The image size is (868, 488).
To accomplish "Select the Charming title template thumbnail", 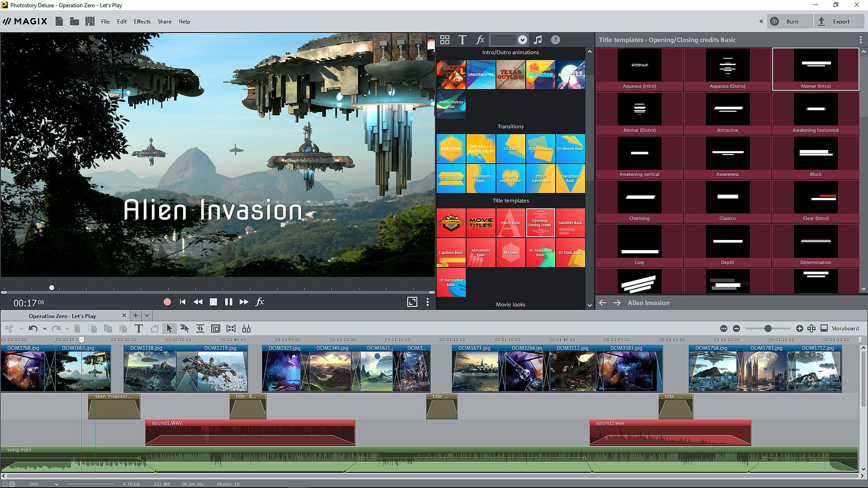I will pos(639,198).
